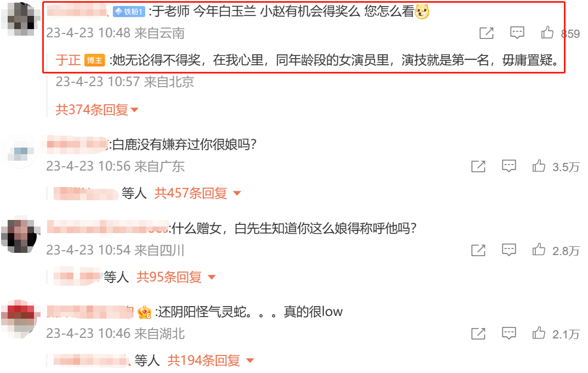This screenshot has width=588, height=373.
Task: Reply to the 白鹿 comment from 广东
Action: [x=509, y=166]
